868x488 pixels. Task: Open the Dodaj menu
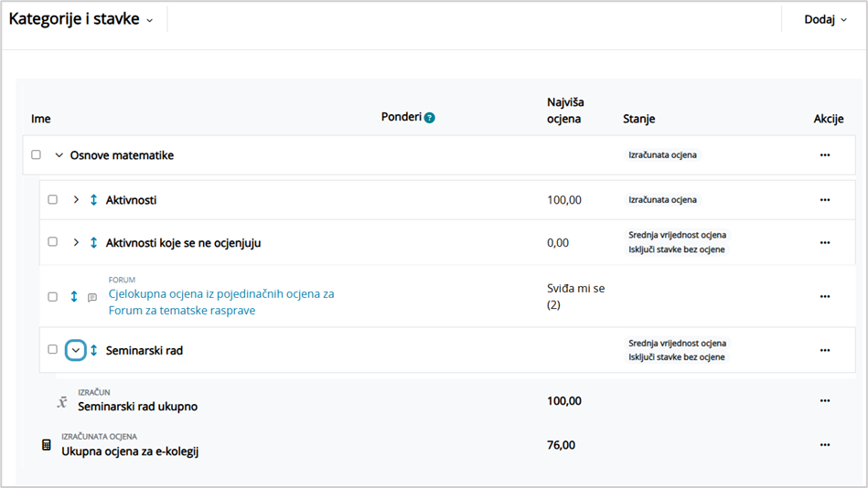tap(825, 19)
